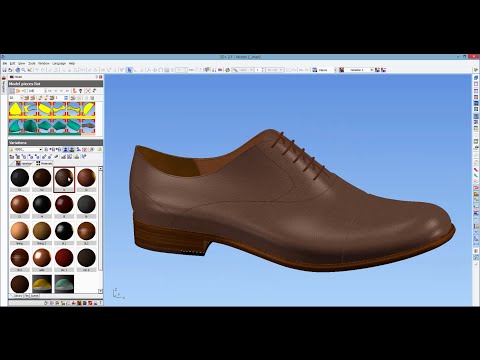Switch to the Variation tab
Screen dimensions: 480x360
tap(24, 163)
